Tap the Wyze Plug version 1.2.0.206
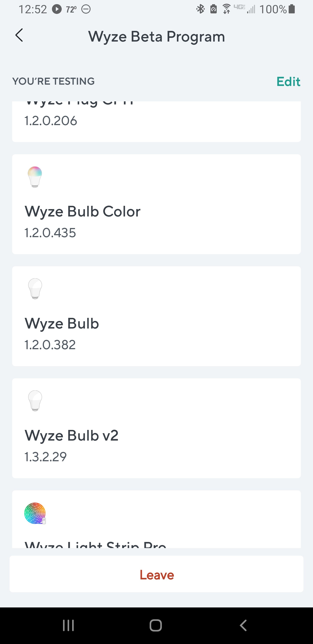313x644 pixels. tap(51, 121)
